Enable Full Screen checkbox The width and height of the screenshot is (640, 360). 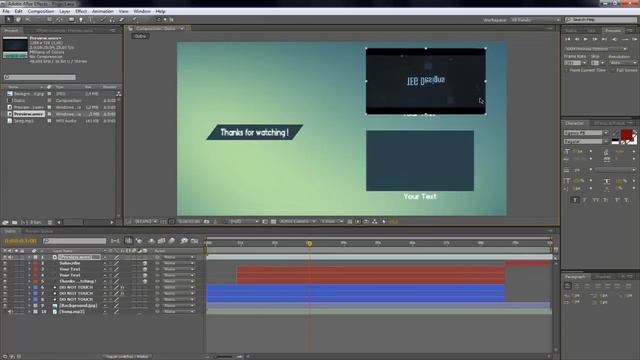613,70
